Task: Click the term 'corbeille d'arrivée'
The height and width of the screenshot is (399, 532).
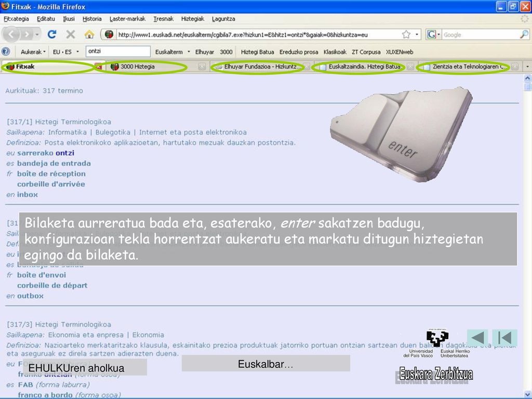Action: (51, 184)
